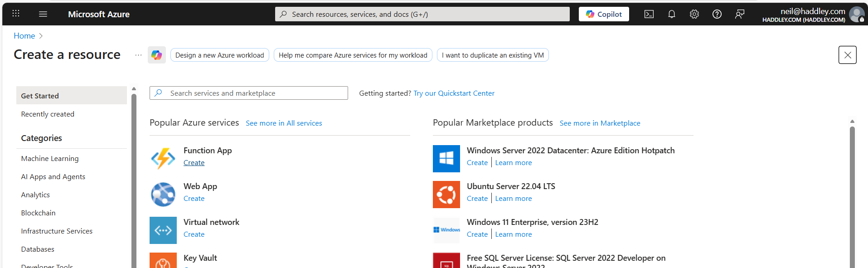Open the Copilot button
Viewport: 868px width, 268px height.
[x=604, y=14]
